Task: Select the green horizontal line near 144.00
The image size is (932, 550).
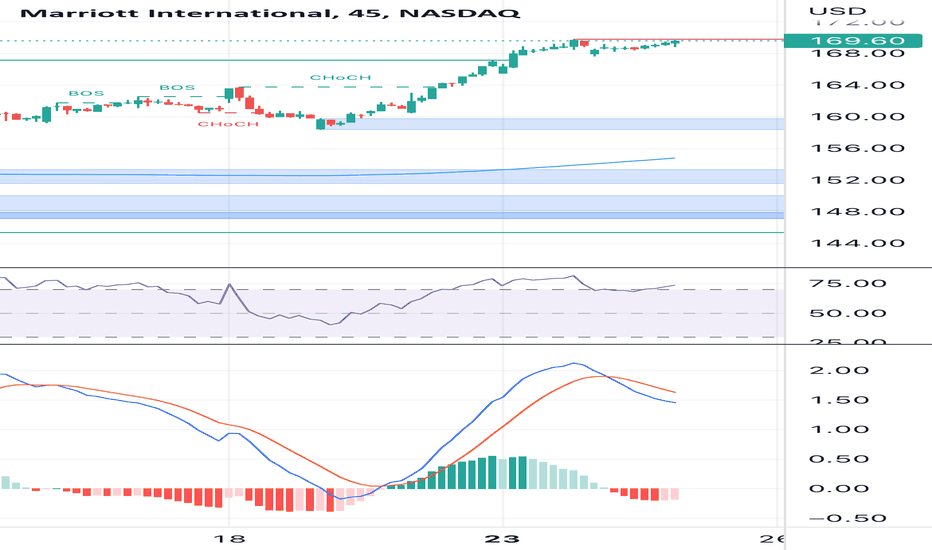Action: pyautogui.click(x=392, y=232)
